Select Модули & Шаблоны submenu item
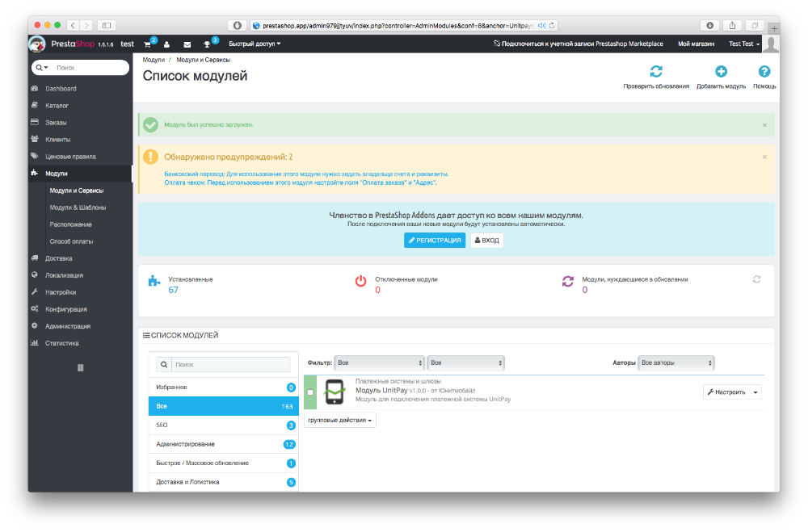This screenshot has height=532, width=808. (x=78, y=207)
